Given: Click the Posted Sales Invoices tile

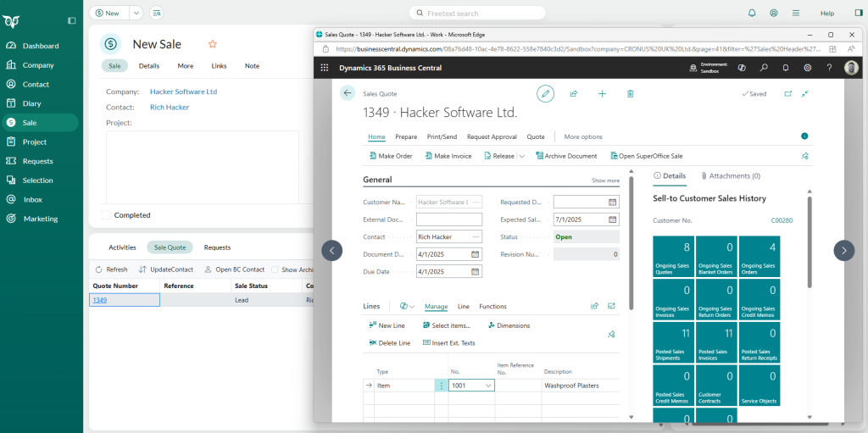Looking at the screenshot, I should [x=716, y=342].
